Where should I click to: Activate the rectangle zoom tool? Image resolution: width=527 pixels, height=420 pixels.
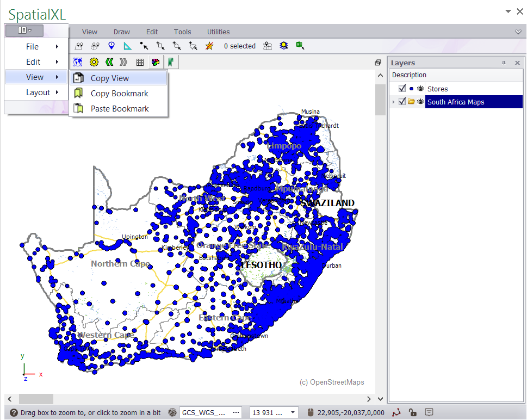(160, 46)
